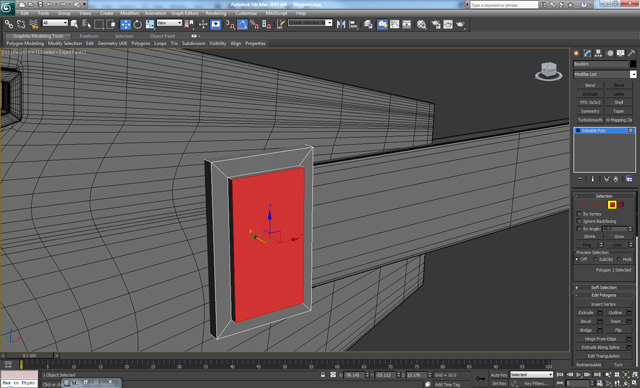Select the Multi preview selection radio
Screen dimensions: 640x388
click(x=619, y=259)
